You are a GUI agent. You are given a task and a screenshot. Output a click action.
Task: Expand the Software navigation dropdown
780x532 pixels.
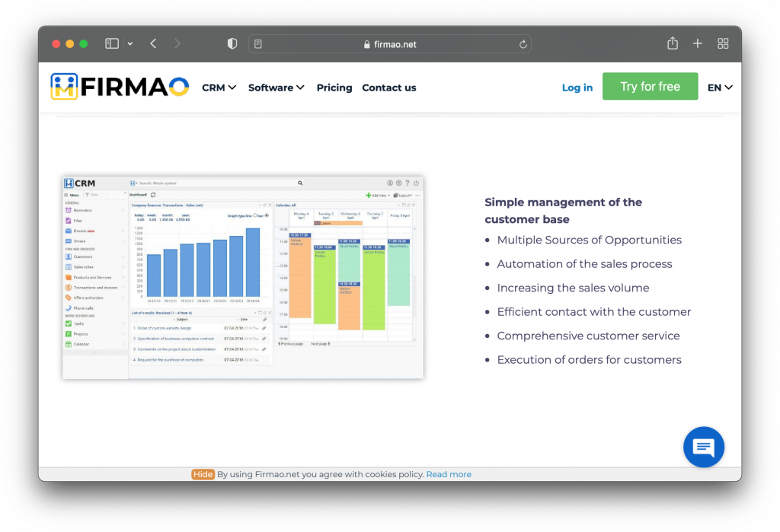tap(276, 88)
